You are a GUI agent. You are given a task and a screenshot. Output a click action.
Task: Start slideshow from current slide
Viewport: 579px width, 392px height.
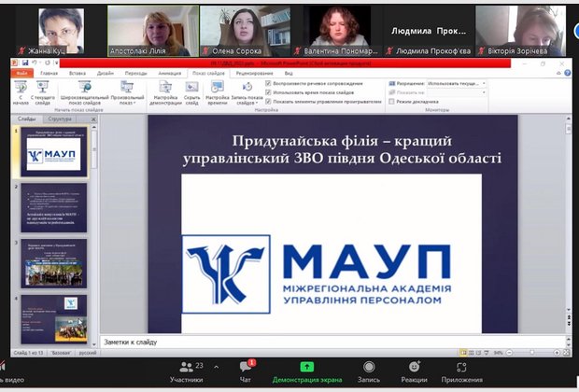42,90
